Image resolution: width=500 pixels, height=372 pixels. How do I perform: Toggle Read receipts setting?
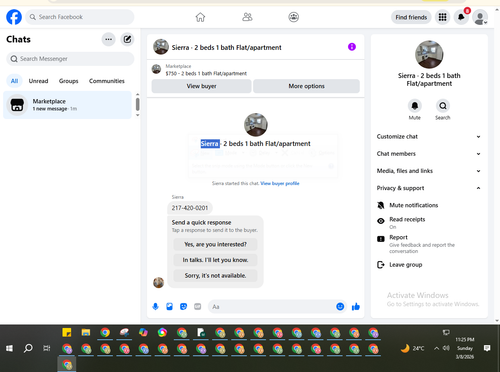click(429, 223)
